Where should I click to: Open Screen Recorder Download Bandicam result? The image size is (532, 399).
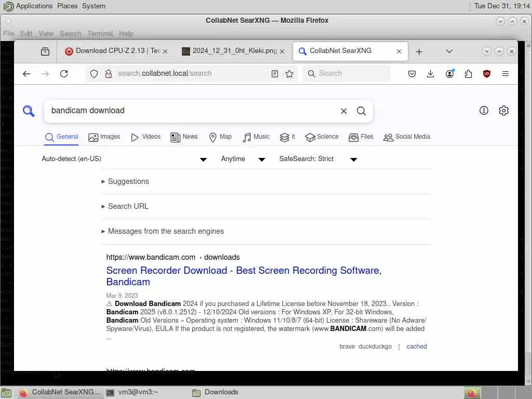(244, 276)
